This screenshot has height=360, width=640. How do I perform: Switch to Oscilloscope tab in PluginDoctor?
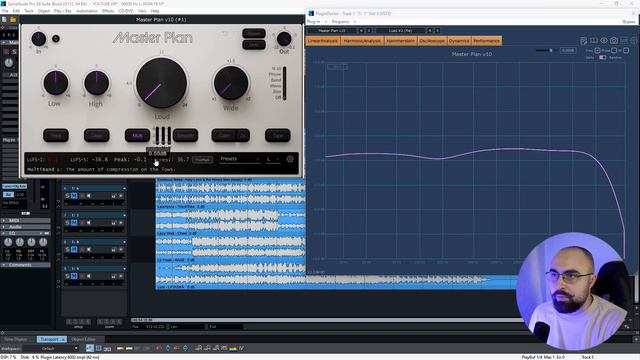432,41
